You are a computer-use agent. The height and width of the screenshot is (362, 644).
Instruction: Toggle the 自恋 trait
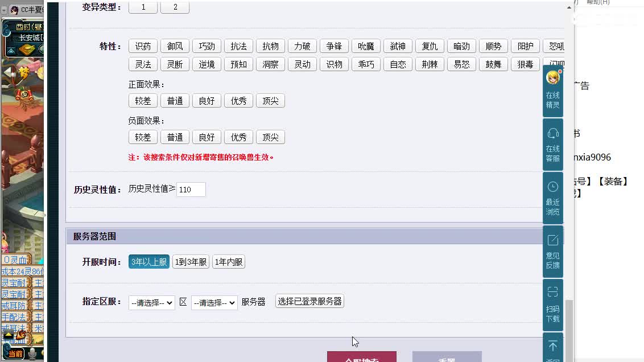click(x=398, y=64)
